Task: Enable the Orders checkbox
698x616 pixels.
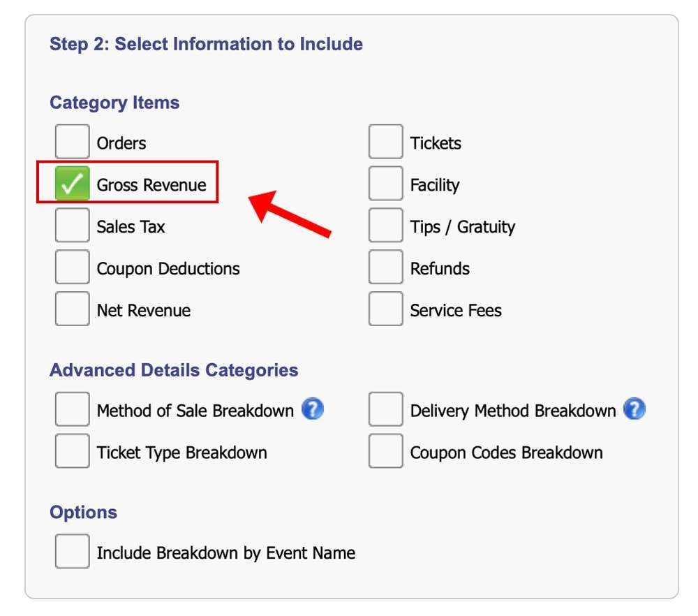Action: coord(73,142)
